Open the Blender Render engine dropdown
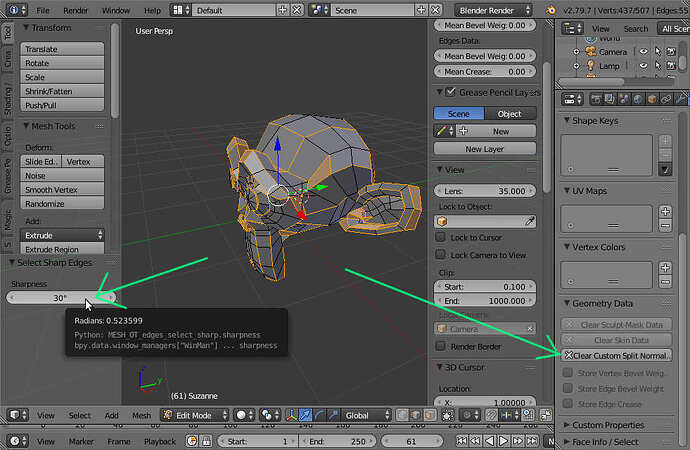This screenshot has width=690, height=450. [493, 10]
